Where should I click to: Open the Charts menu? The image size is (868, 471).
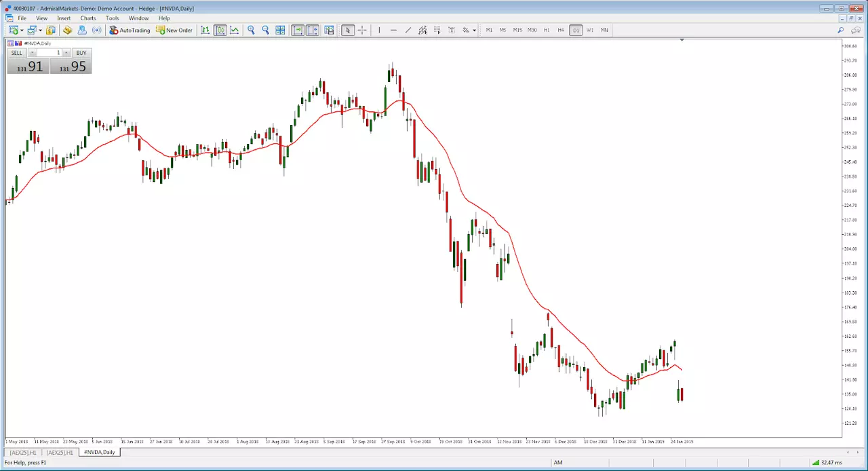click(x=88, y=18)
